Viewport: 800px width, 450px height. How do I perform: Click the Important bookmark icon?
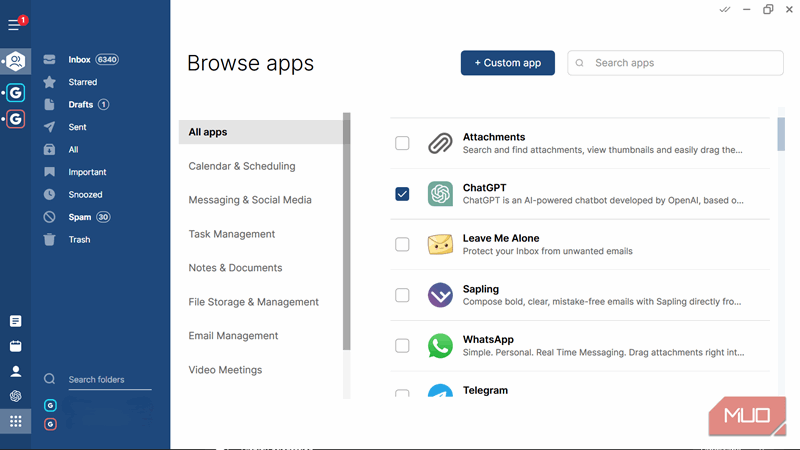point(49,172)
